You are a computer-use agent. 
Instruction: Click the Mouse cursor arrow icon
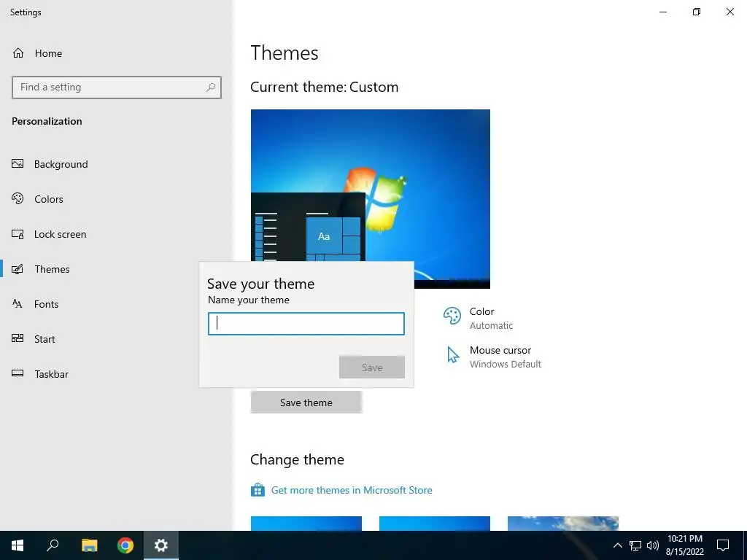click(x=452, y=355)
